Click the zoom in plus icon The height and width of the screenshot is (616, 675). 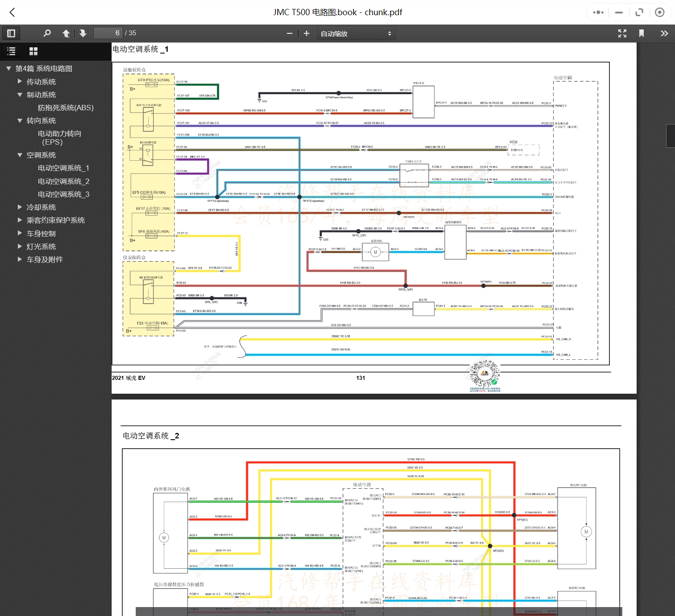[306, 33]
